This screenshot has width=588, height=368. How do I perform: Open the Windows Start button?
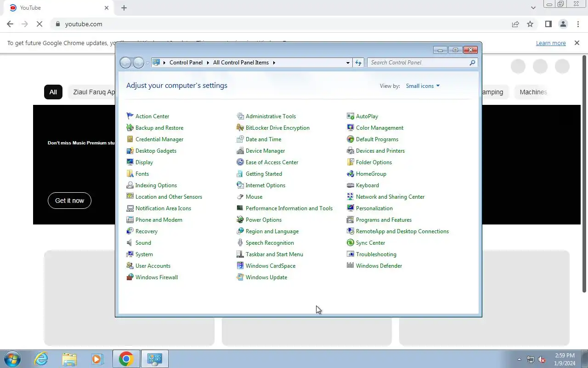click(x=12, y=359)
